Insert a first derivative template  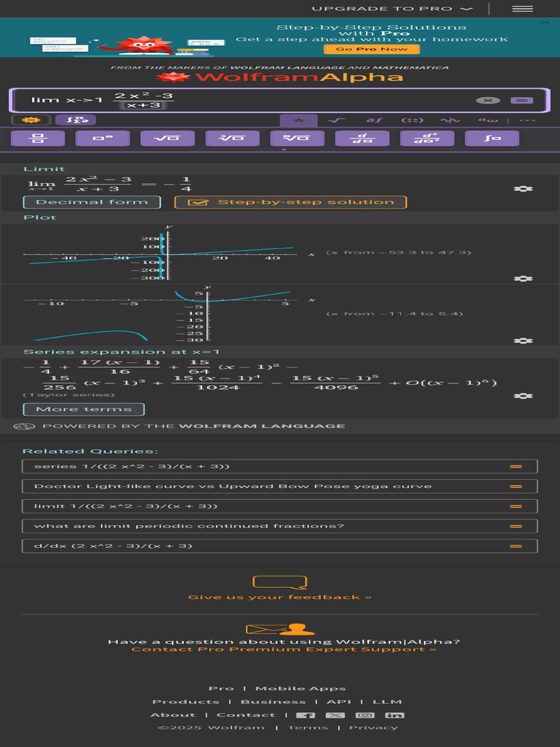362,138
